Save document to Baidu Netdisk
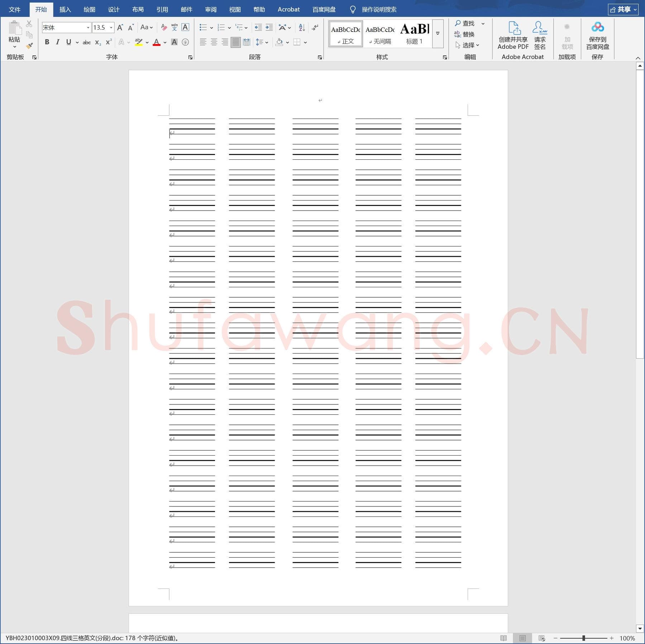This screenshot has width=645, height=644. pos(597,35)
